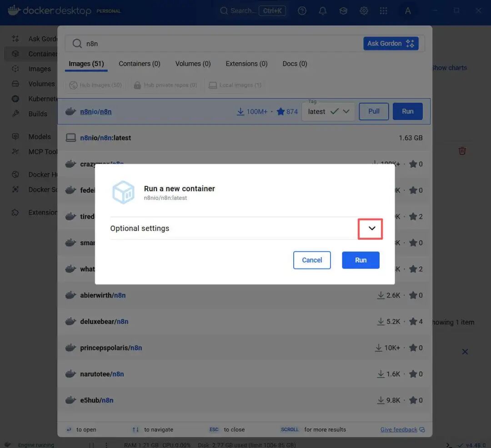Cancel the Run a new container dialog
491x448 pixels.
pyautogui.click(x=312, y=260)
